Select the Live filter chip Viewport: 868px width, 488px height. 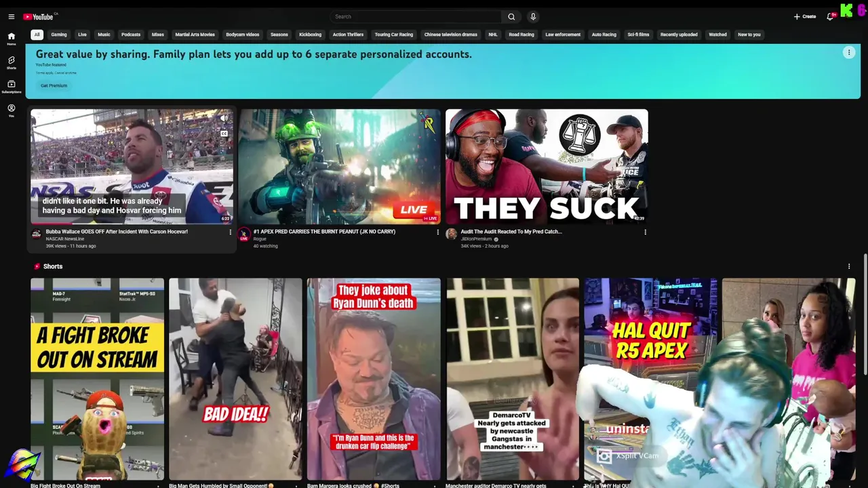click(x=82, y=35)
